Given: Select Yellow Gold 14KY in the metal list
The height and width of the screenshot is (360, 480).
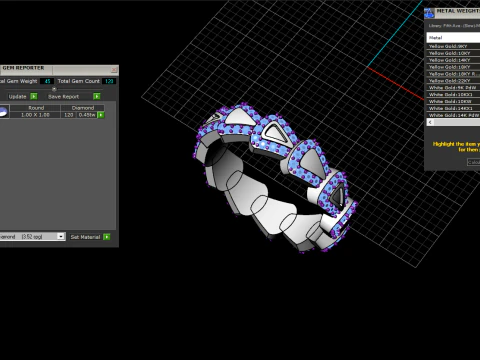Looking at the screenshot, I should pos(453,60).
